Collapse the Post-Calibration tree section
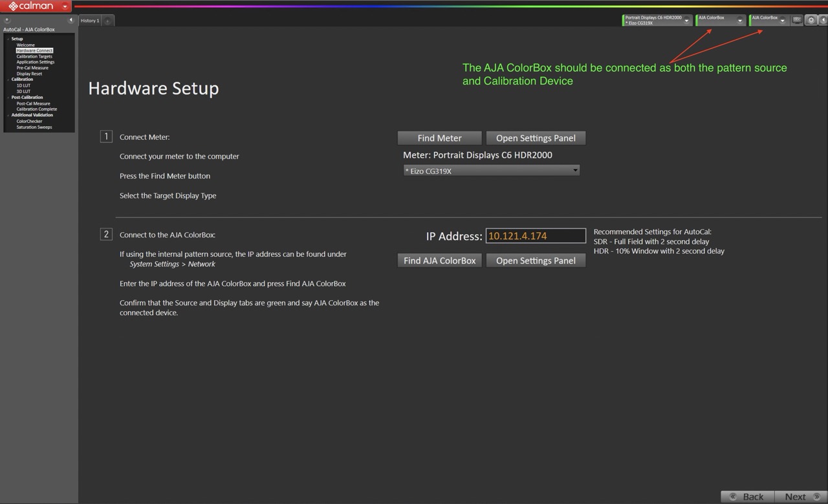828x504 pixels. click(8, 98)
